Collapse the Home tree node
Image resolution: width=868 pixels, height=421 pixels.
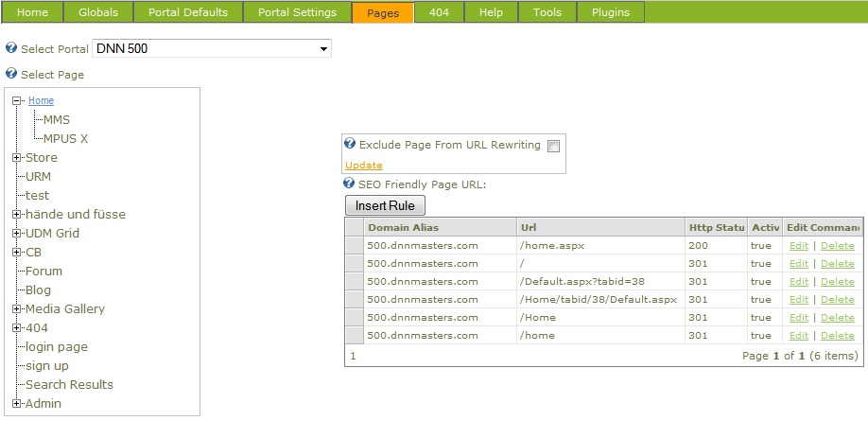point(16,101)
